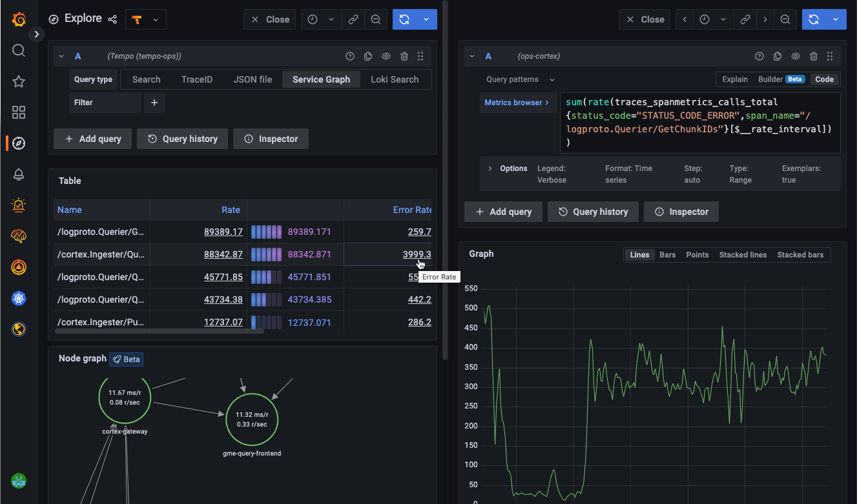The width and height of the screenshot is (857, 504).
Task: Open the Tempo data source picker dropdown
Action: tap(145, 19)
